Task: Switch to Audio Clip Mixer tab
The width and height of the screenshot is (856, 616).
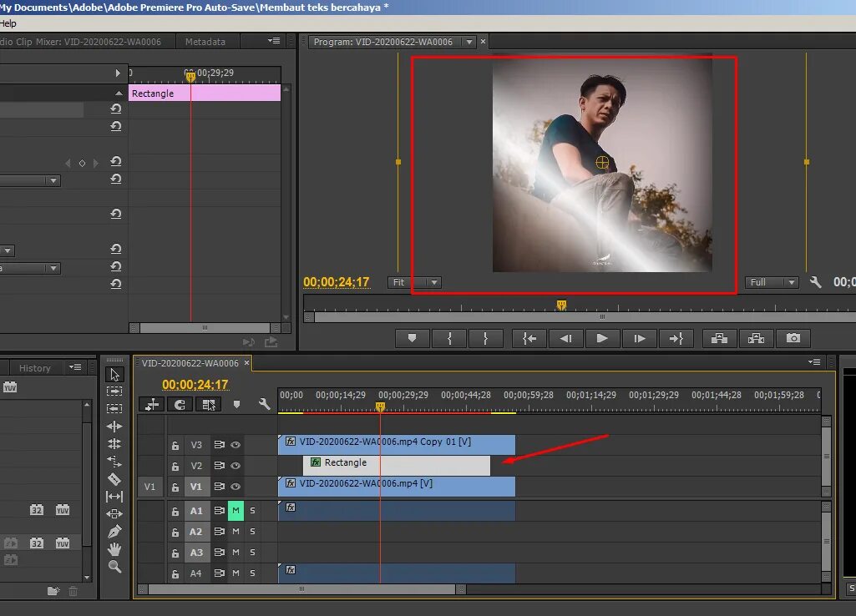Action: point(80,42)
